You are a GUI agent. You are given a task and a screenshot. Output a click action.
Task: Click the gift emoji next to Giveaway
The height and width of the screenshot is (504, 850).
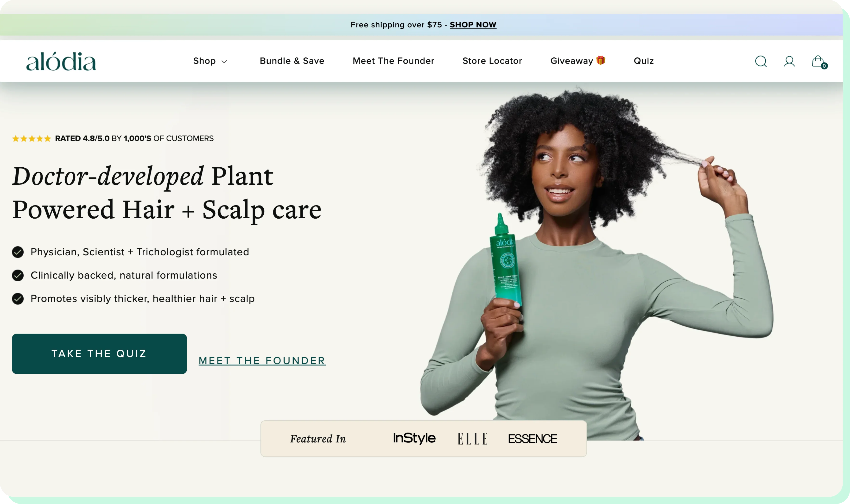pos(601,60)
